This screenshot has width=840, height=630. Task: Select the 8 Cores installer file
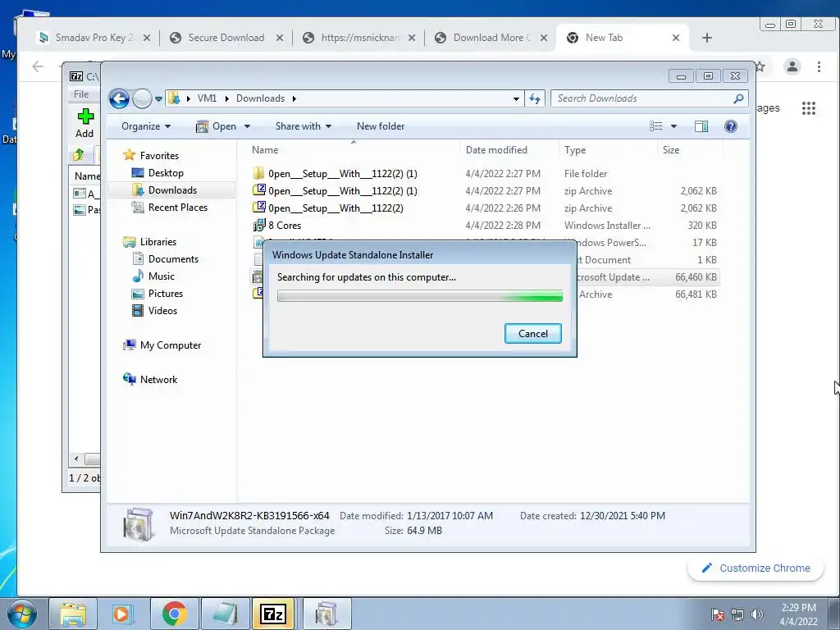pos(486,225)
